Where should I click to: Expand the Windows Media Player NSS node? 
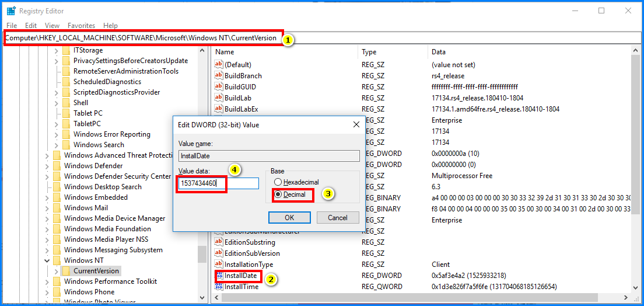pyautogui.click(x=47, y=239)
